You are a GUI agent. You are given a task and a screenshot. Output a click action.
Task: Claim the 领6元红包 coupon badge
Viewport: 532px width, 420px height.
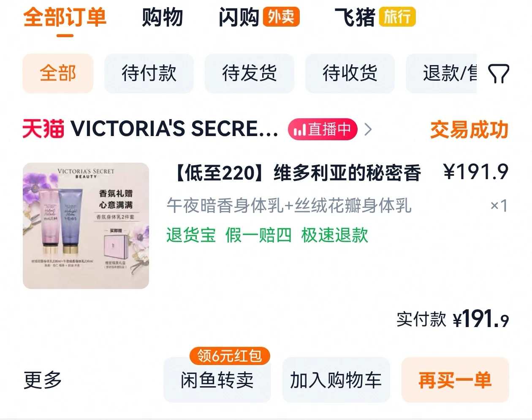(230, 356)
